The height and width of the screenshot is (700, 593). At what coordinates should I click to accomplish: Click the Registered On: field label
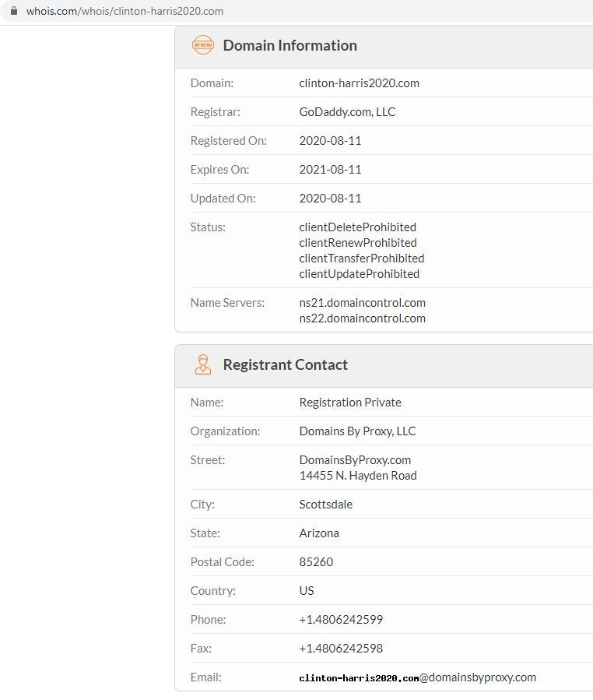229,141
